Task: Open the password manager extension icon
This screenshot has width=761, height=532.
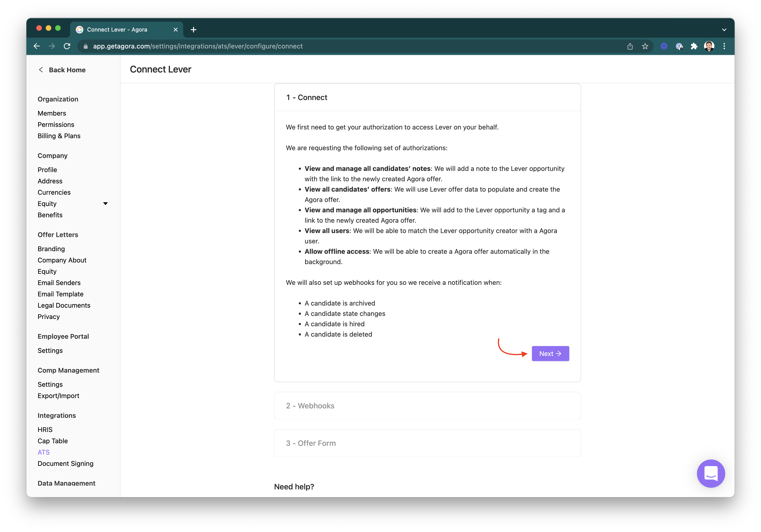Action: 679,46
